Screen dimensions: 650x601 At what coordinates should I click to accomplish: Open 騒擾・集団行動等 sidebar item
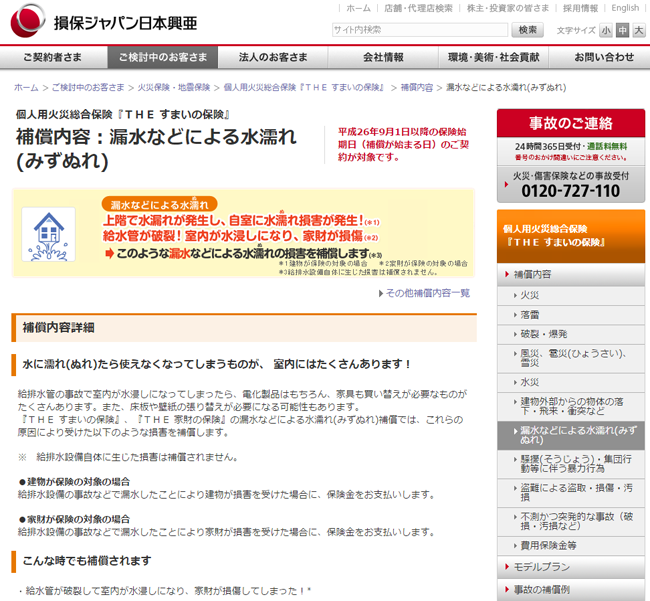[571, 464]
